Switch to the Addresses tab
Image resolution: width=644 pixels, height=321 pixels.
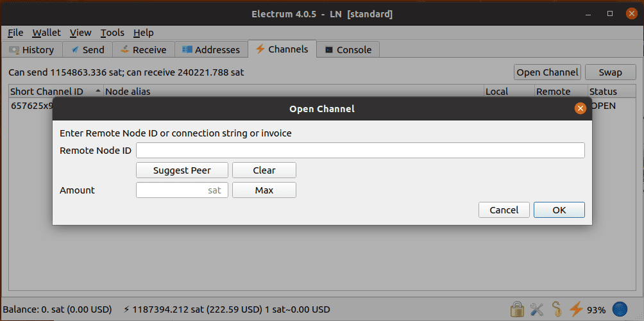pos(211,50)
